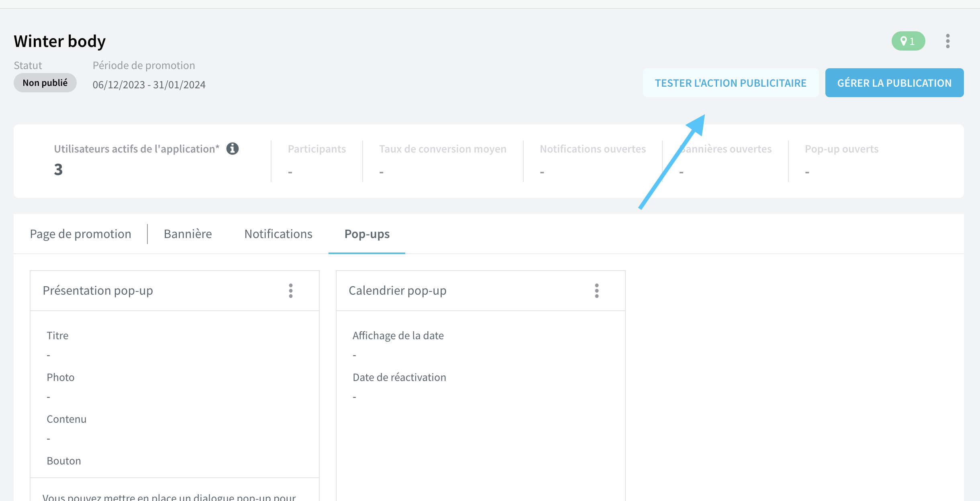980x501 pixels.
Task: Open the campaign options three-dot menu
Action: point(948,41)
